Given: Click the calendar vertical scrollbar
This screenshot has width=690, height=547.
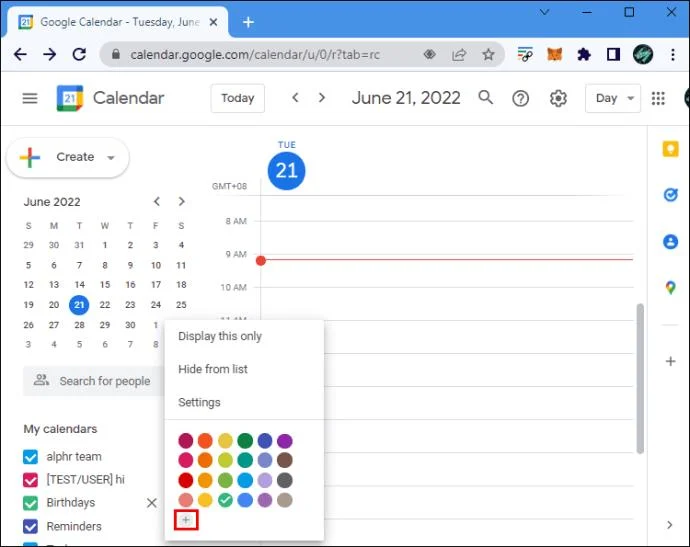Looking at the screenshot, I should [x=640, y=378].
